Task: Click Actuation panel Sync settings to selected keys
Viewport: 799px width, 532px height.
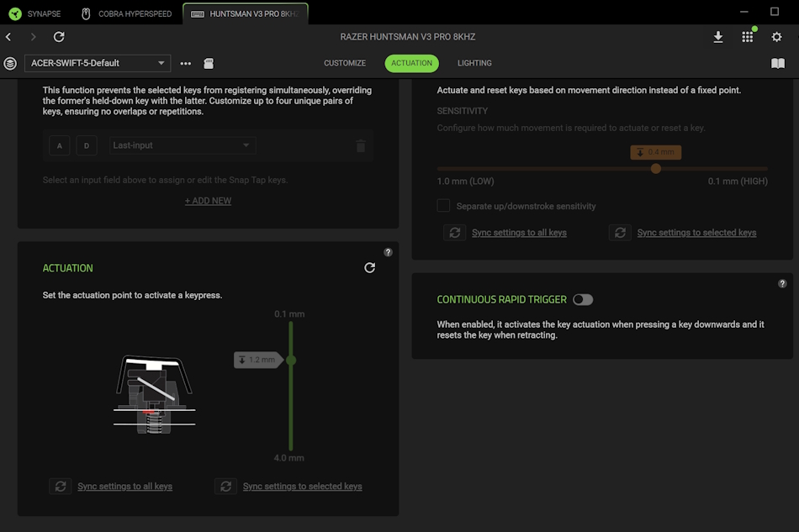Action: [302, 486]
